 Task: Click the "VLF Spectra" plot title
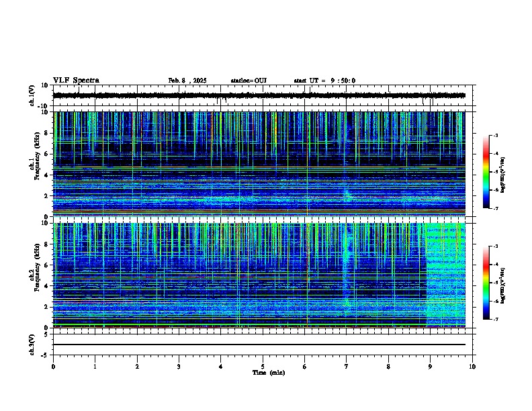click(x=76, y=80)
